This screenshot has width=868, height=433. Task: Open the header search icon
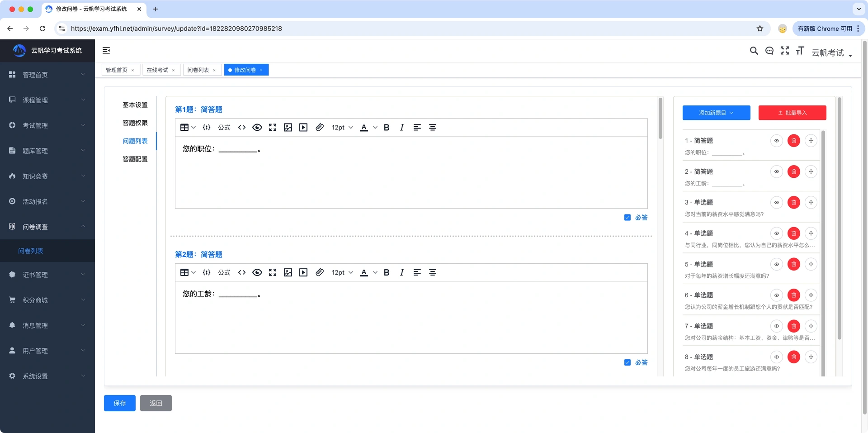pos(754,51)
